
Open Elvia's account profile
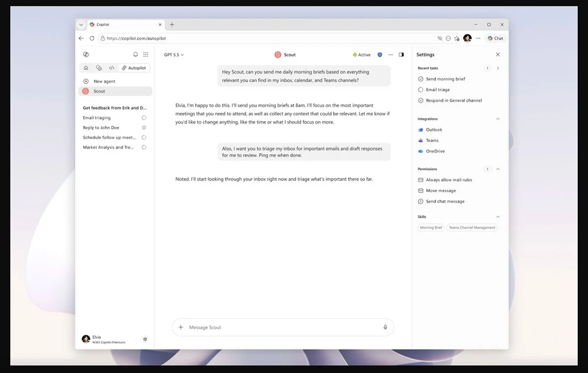(104, 339)
